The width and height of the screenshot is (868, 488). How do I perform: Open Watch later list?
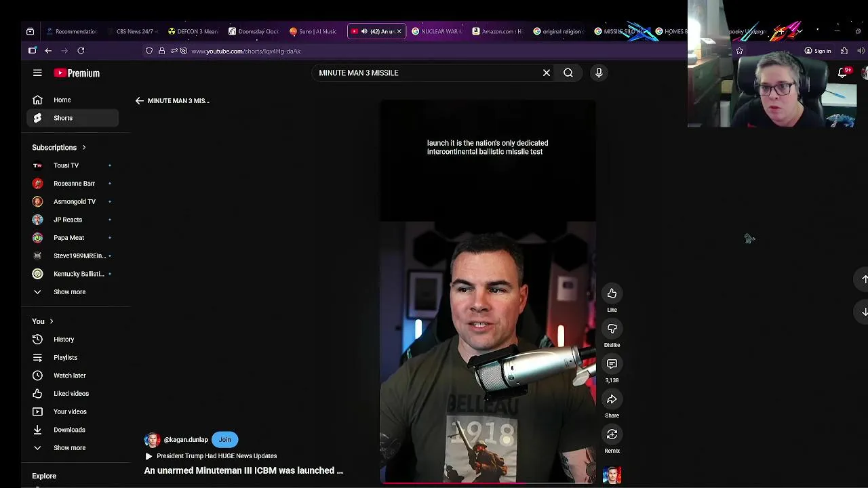coord(73,375)
